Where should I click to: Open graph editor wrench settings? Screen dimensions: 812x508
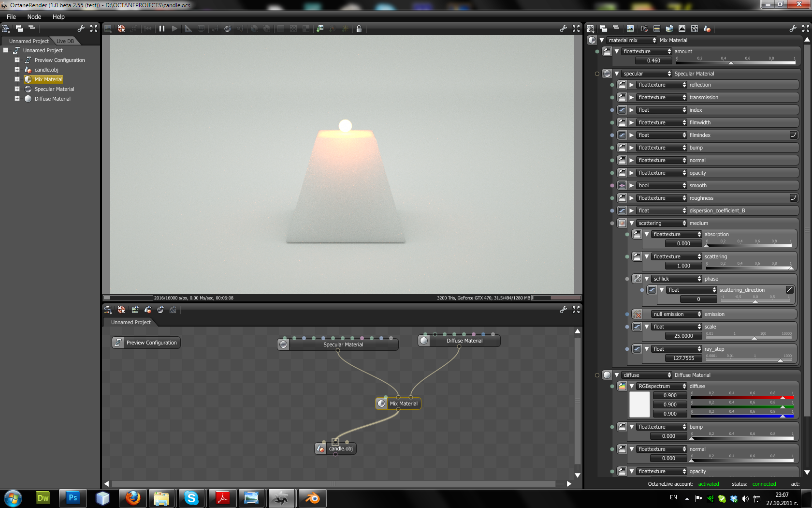pyautogui.click(x=563, y=310)
